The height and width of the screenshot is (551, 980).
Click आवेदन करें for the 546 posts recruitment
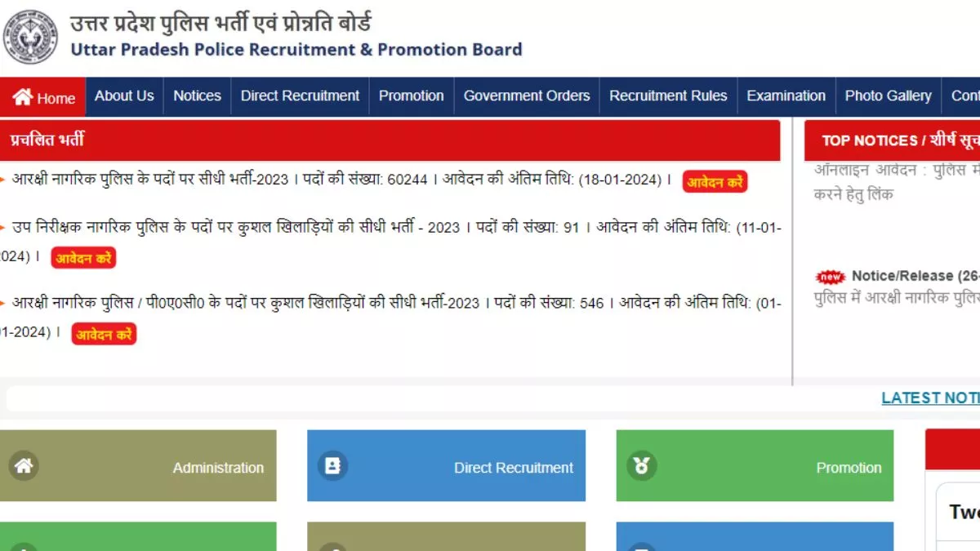click(104, 334)
